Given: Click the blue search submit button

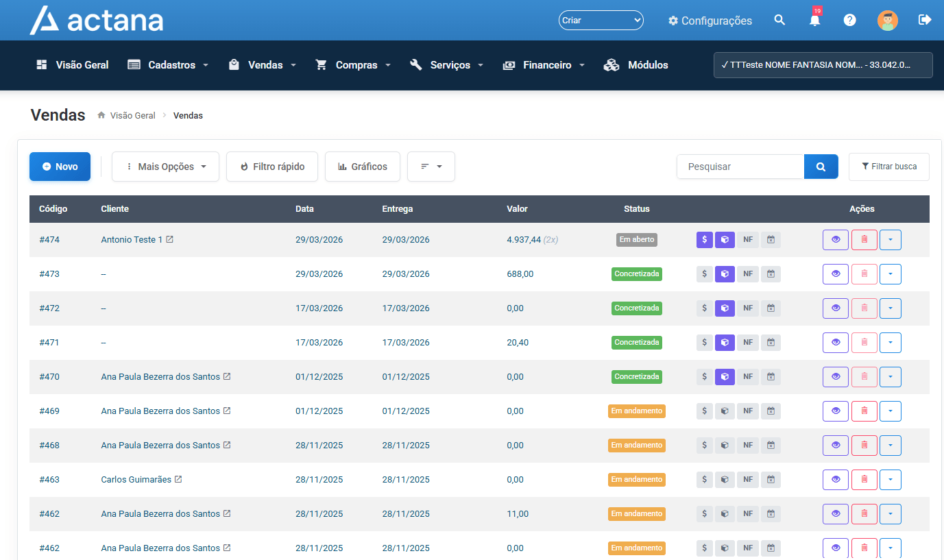Looking at the screenshot, I should pos(821,167).
